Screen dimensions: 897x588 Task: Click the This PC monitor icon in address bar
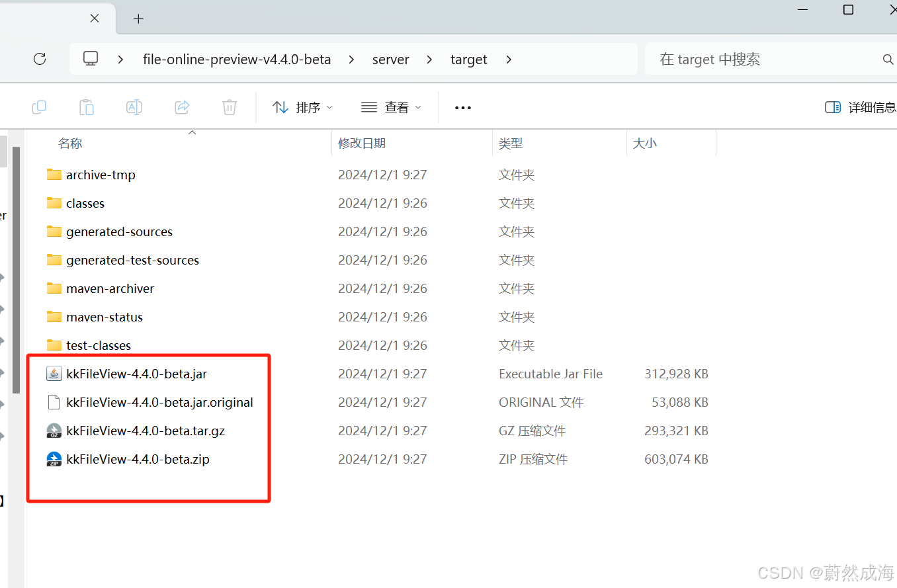pos(91,59)
